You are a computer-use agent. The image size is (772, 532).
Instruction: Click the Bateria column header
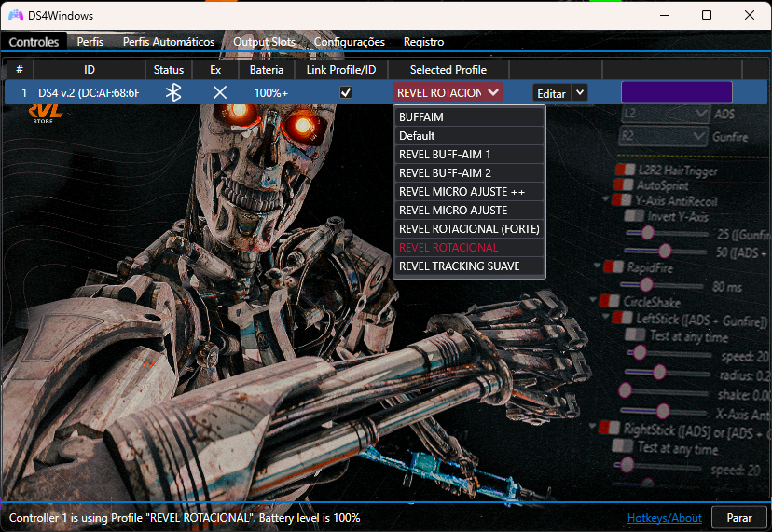pyautogui.click(x=267, y=69)
